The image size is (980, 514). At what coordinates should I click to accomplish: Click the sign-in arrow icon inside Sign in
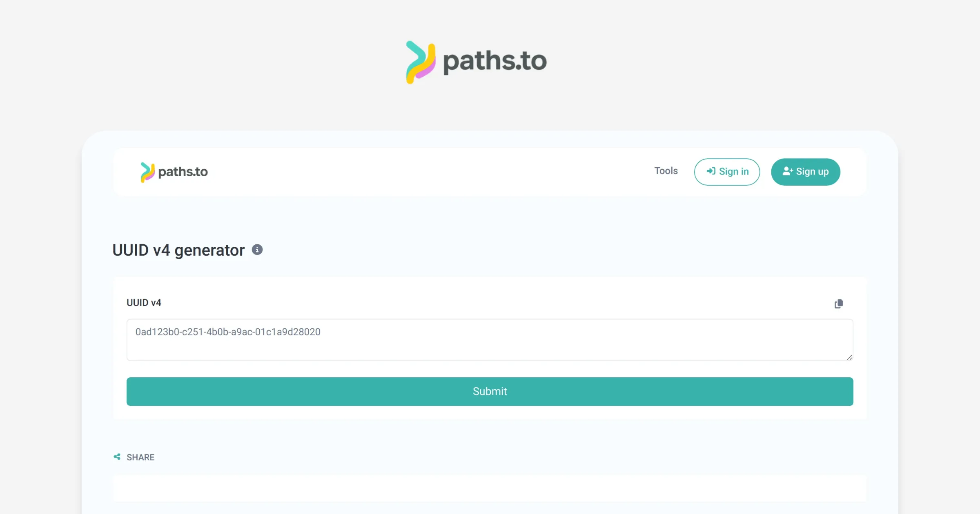711,171
